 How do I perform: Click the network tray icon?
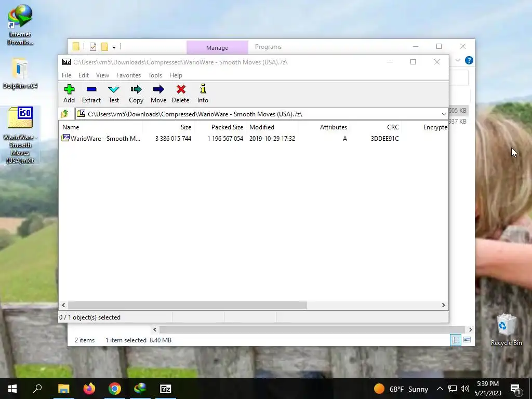pyautogui.click(x=453, y=389)
